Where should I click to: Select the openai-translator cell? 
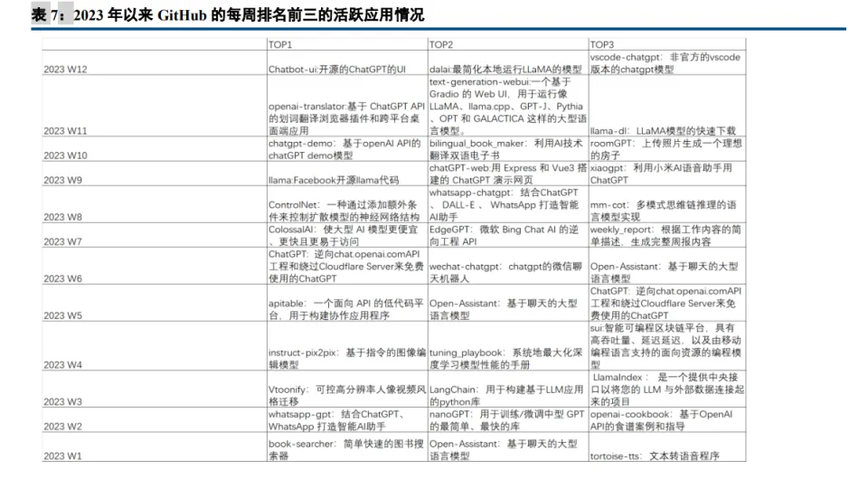[346, 117]
